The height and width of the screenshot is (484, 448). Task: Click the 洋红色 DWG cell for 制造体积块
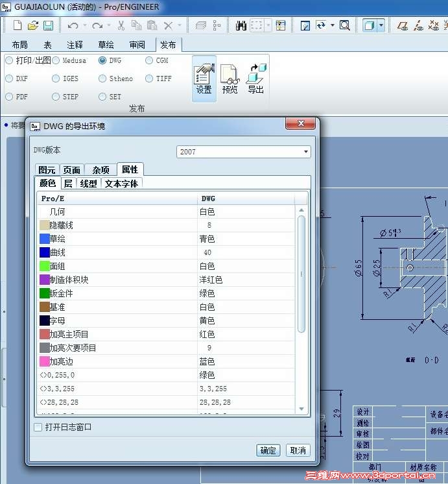[x=246, y=280]
